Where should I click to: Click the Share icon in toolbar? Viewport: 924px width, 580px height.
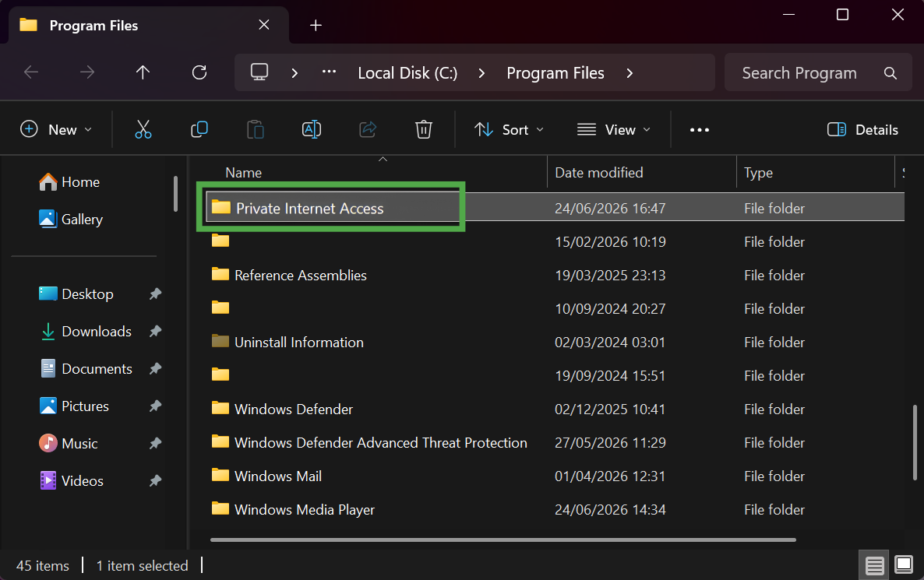pyautogui.click(x=368, y=129)
